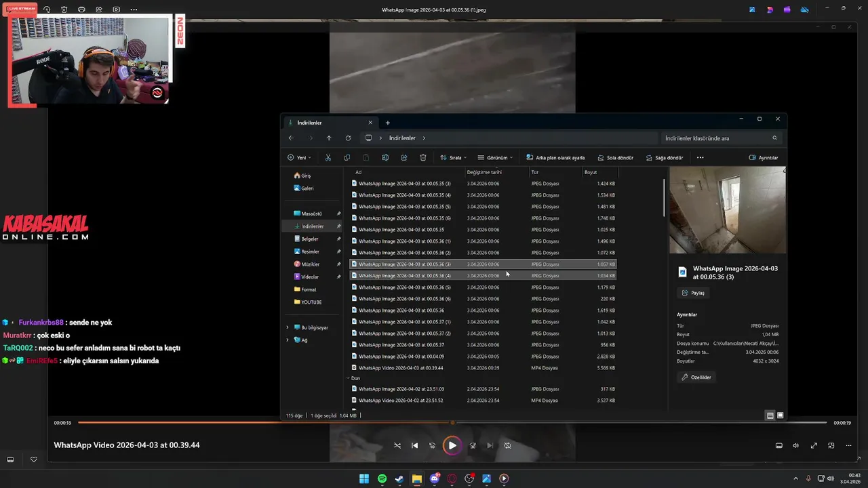Open the Explorer toolbar's three-dot more menu
This screenshot has width=868, height=488.
point(700,157)
